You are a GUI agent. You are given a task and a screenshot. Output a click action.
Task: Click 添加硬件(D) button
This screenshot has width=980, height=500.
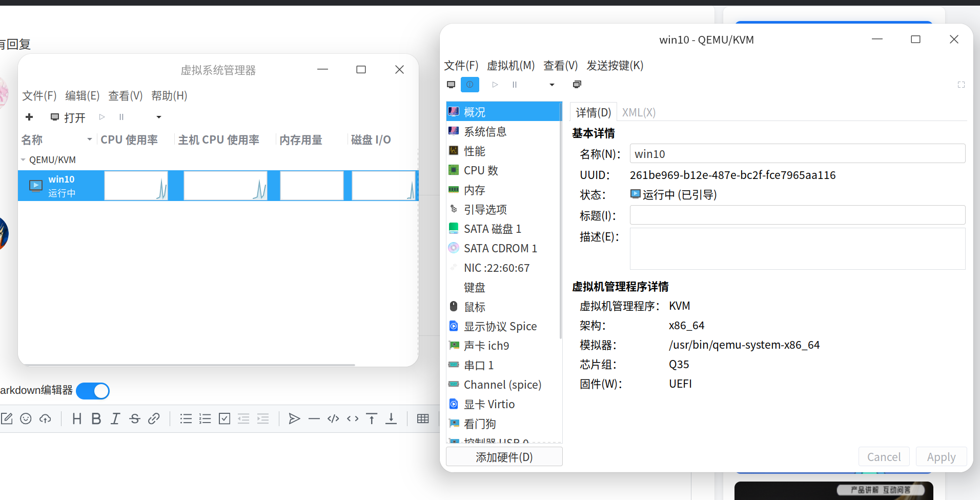504,457
